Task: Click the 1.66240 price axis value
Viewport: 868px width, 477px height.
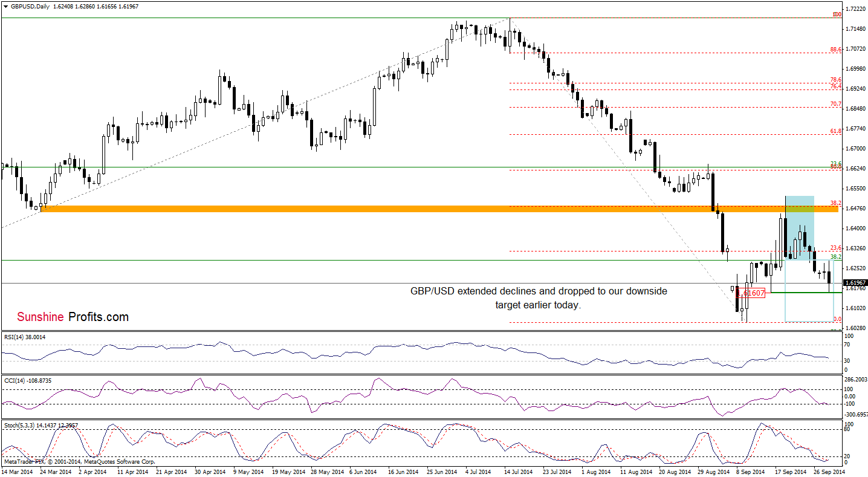Action: pos(857,169)
